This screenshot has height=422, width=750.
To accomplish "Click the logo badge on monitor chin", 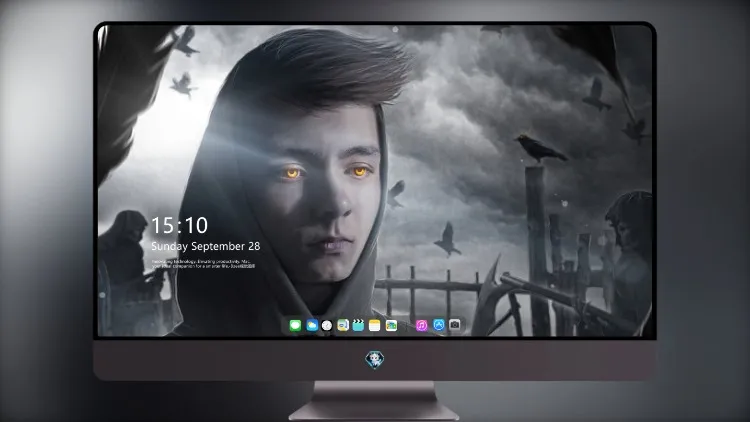I will [x=375, y=360].
